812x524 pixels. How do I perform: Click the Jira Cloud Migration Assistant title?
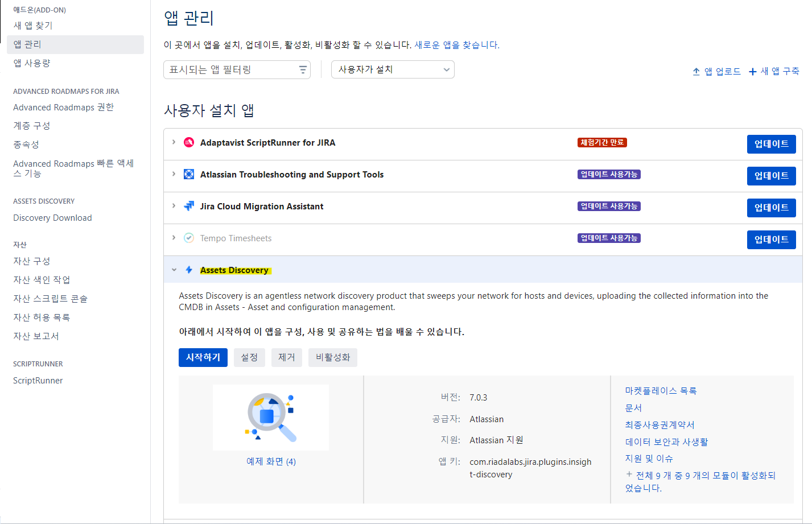tap(262, 207)
